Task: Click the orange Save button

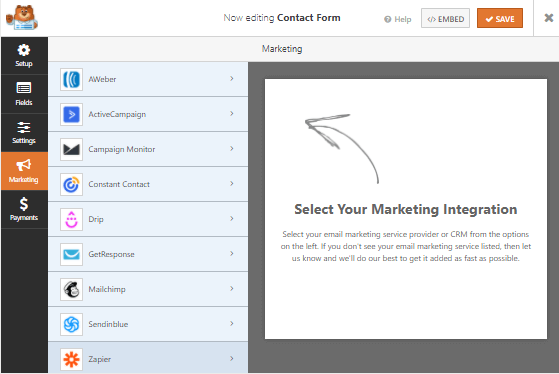Action: (x=500, y=18)
